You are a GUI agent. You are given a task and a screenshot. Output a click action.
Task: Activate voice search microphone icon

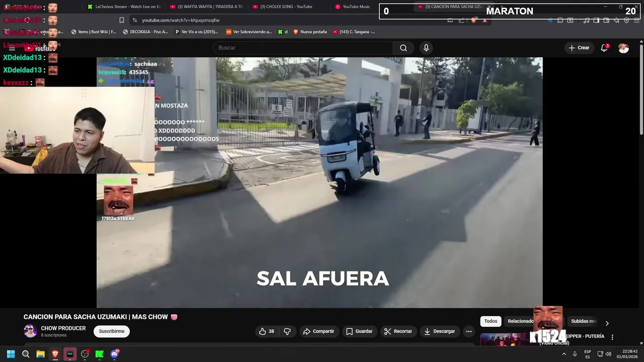pos(426,48)
